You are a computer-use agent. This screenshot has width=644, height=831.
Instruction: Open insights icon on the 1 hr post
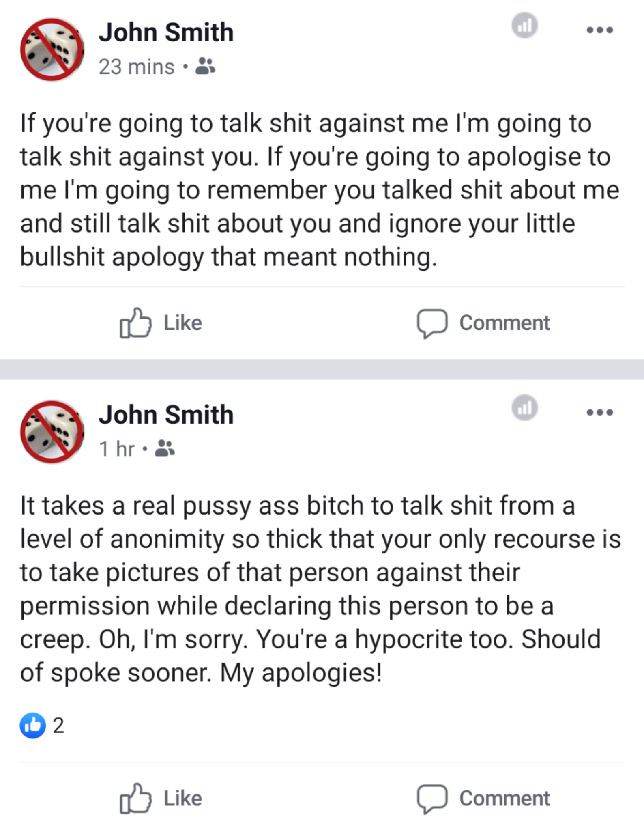coord(524,407)
